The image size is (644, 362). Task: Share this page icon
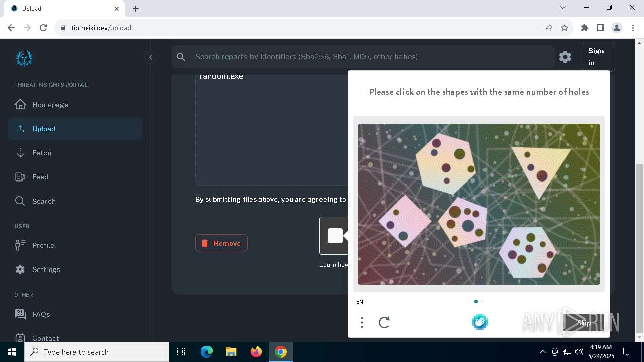click(x=548, y=28)
